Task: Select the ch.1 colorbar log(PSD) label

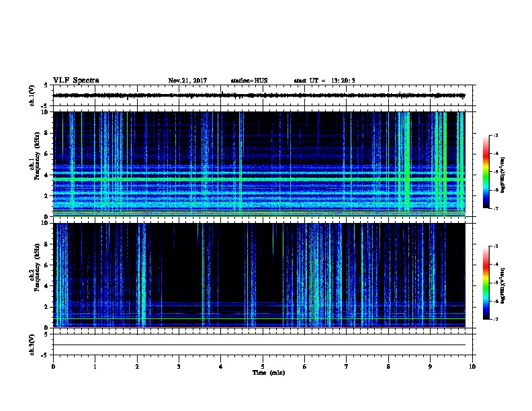Action: tap(503, 175)
